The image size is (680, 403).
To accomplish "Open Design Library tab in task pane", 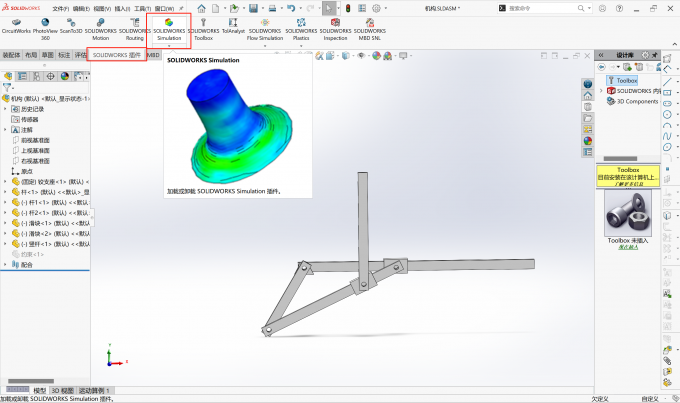I will (588, 107).
